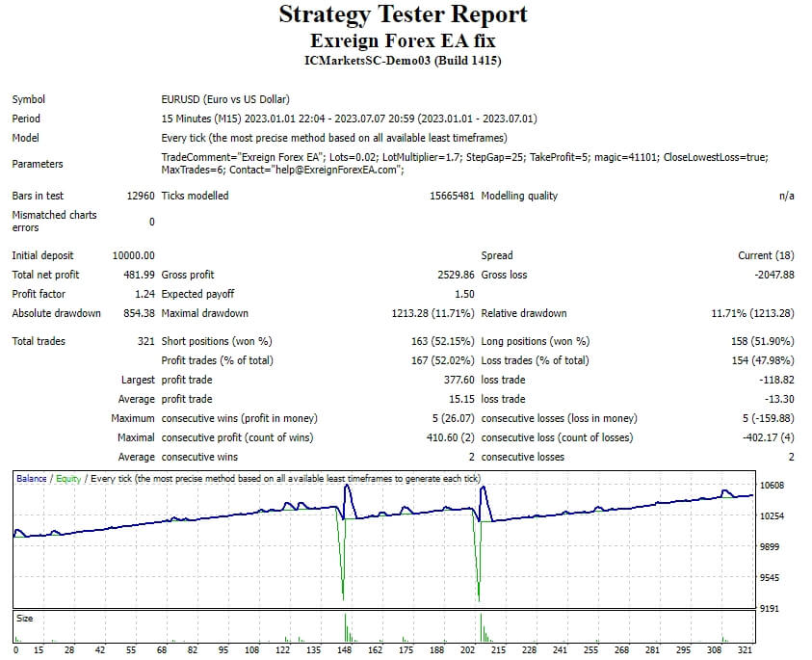Click the EURUSD symbol value
812x660 pixels.
point(179,99)
